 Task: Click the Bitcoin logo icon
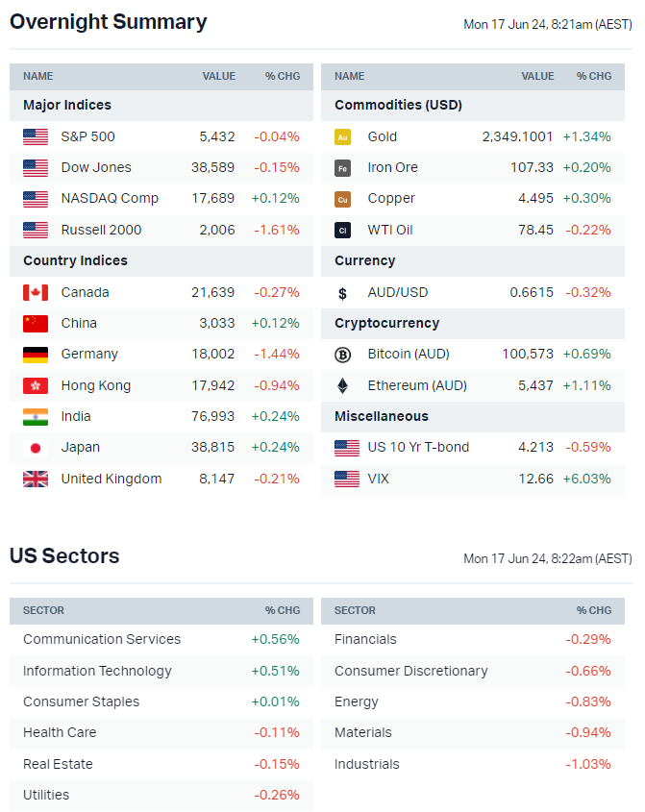pyautogui.click(x=342, y=355)
